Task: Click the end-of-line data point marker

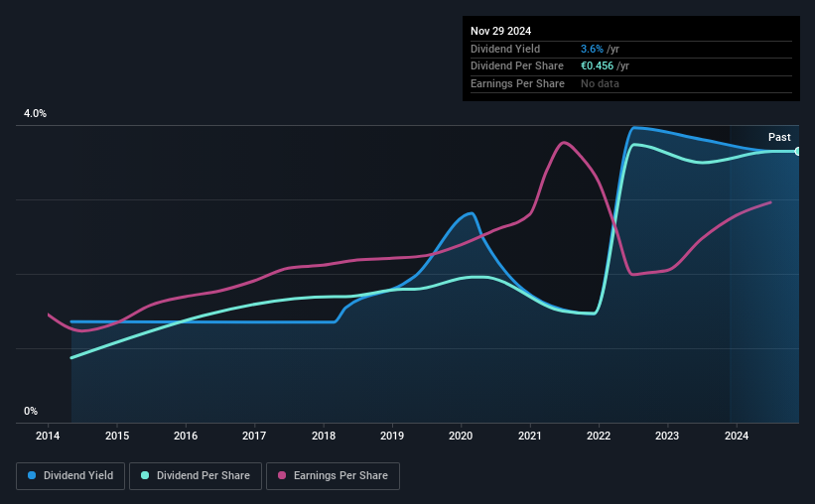Action: click(x=797, y=151)
